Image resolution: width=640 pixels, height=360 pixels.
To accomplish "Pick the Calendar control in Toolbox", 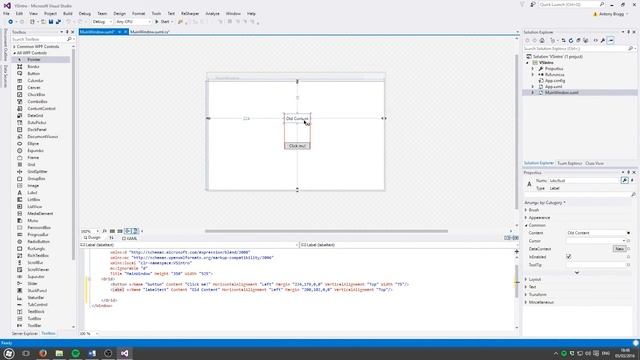I will pyautogui.click(x=35, y=80).
